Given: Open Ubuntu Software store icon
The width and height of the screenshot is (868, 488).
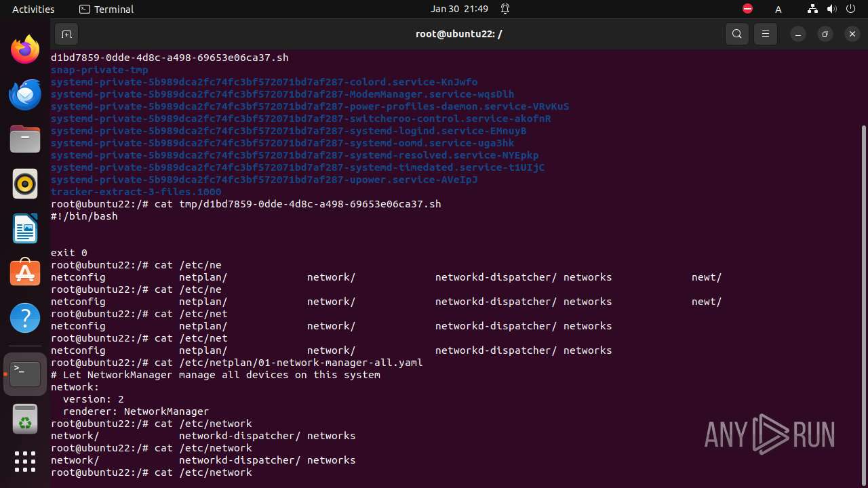Looking at the screenshot, I should point(25,273).
